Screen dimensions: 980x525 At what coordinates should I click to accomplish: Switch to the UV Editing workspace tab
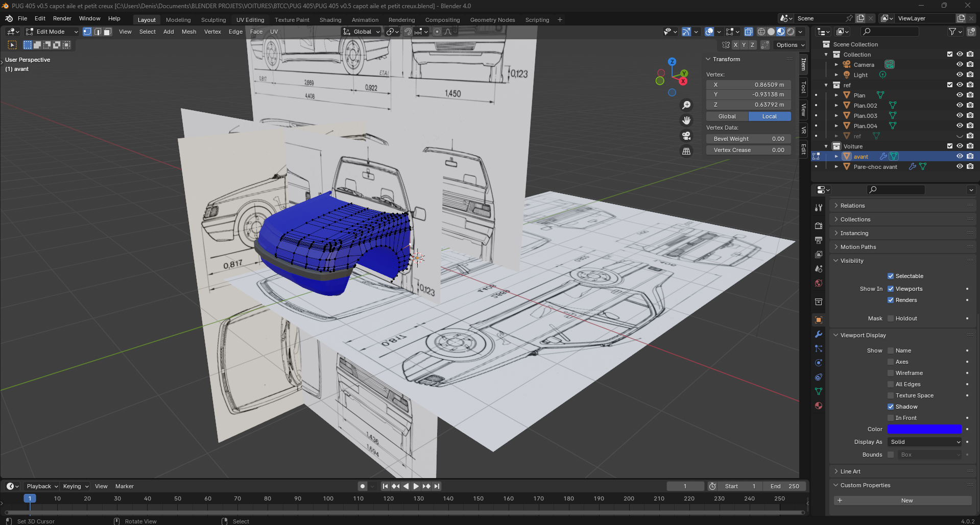[250, 20]
